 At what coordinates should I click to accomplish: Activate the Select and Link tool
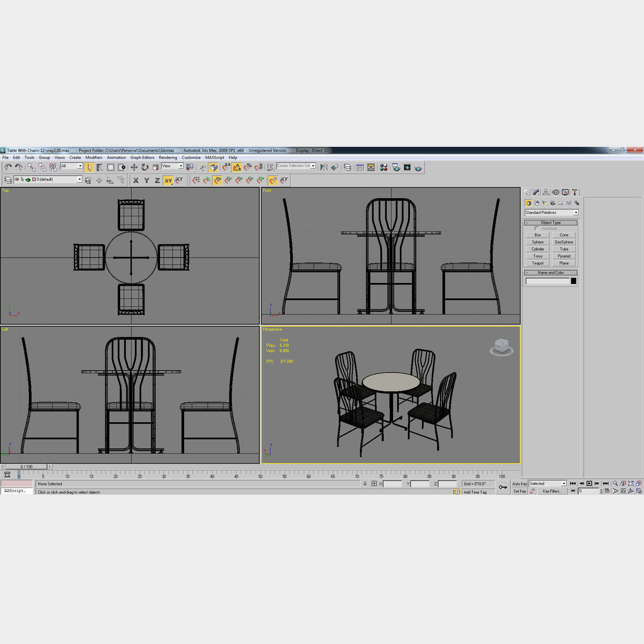pyautogui.click(x=31, y=167)
